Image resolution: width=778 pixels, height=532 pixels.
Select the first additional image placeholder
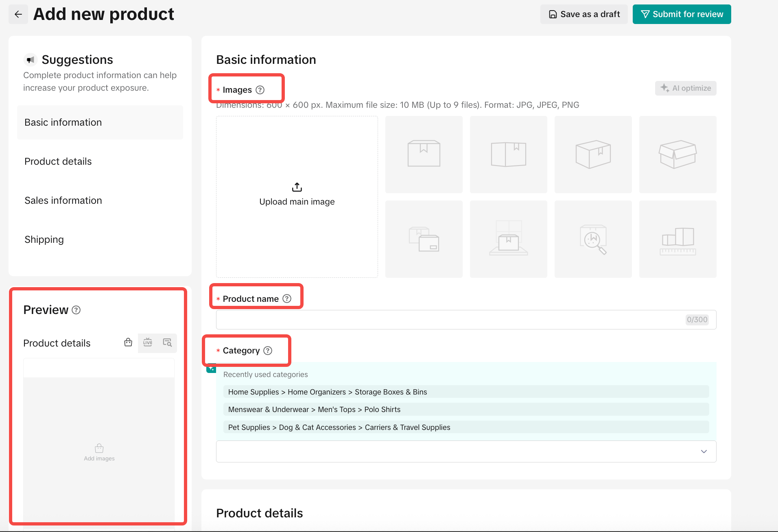click(x=424, y=155)
